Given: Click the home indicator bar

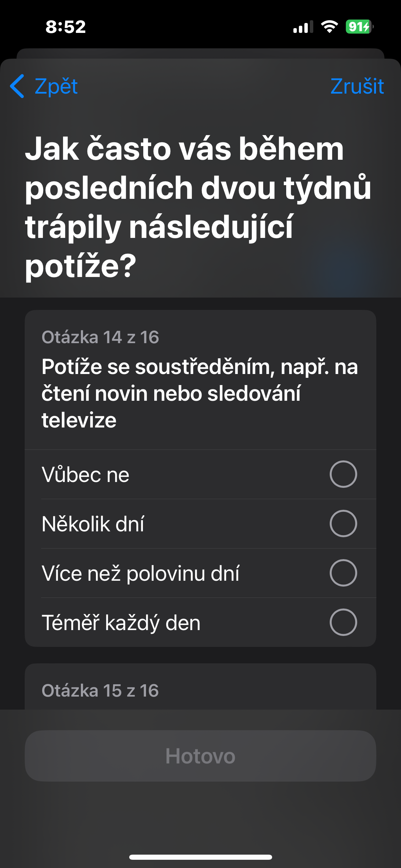Looking at the screenshot, I should (200, 857).
